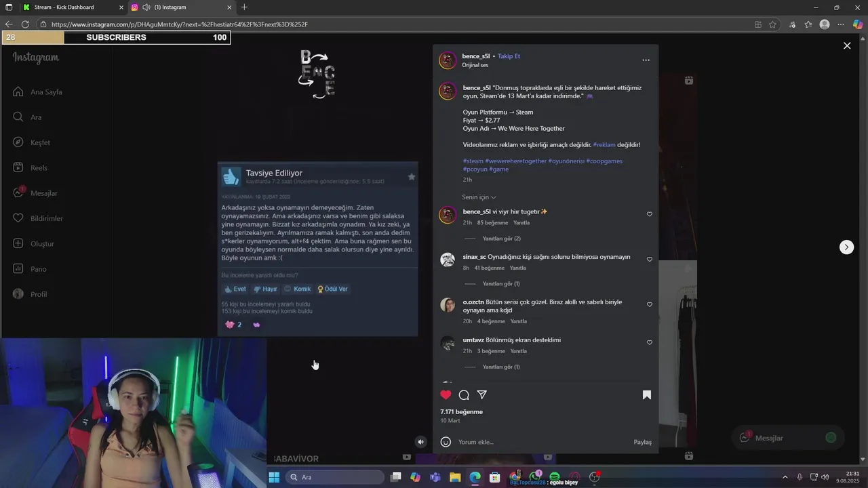
Task: Open the browser profile avatar
Action: click(x=825, y=24)
